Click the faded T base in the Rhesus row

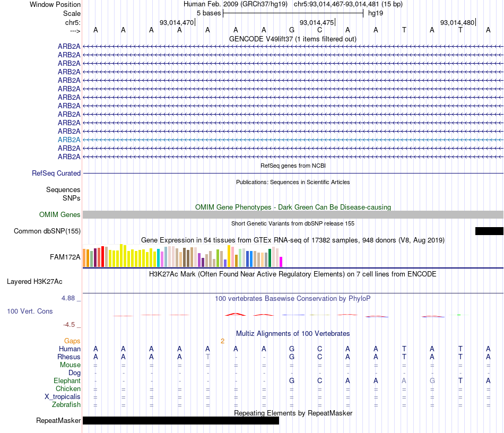tap(207, 357)
